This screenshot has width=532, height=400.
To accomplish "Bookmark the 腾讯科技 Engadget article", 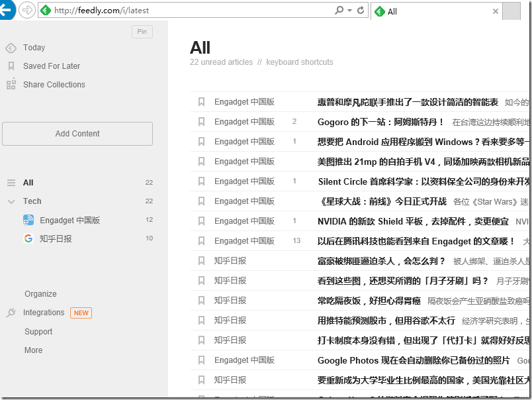I will point(202,241).
